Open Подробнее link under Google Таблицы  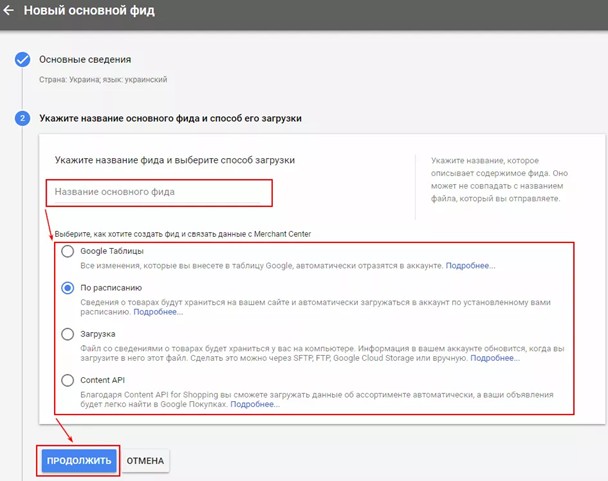click(470, 266)
